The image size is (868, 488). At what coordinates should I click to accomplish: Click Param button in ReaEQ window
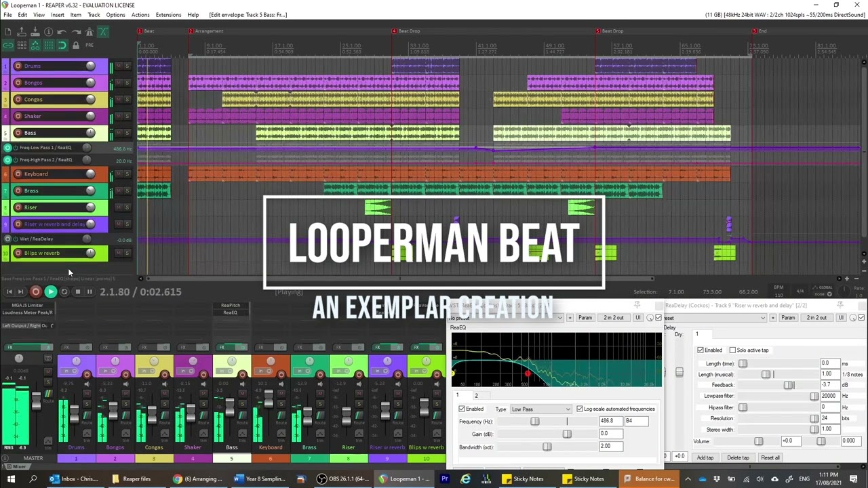click(585, 318)
